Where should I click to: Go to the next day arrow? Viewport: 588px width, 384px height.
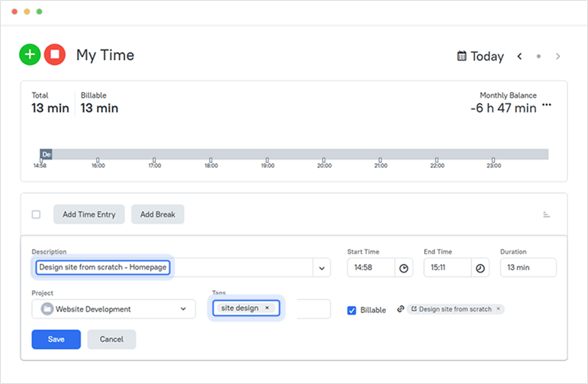coord(558,56)
